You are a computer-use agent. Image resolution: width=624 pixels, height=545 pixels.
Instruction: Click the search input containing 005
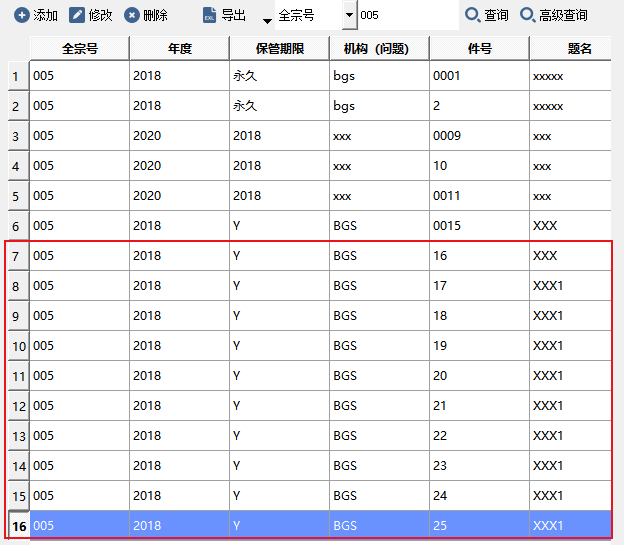tap(405, 16)
